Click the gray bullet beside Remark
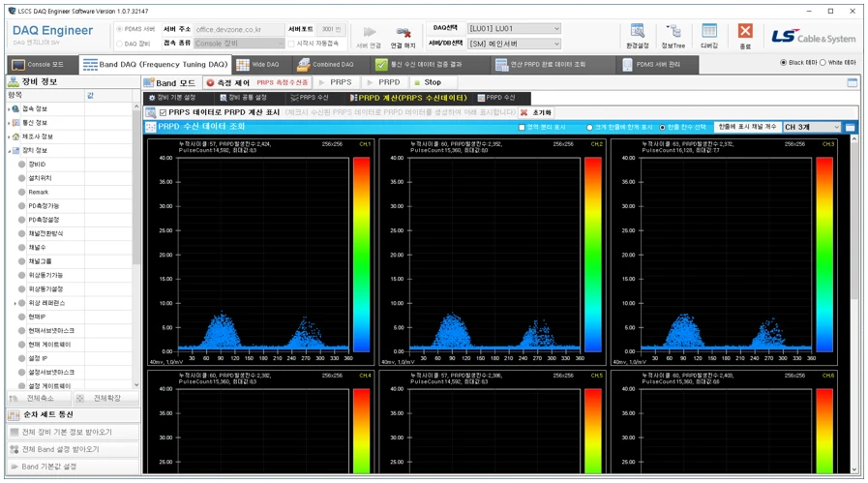The image size is (868, 483). pyautogui.click(x=22, y=193)
